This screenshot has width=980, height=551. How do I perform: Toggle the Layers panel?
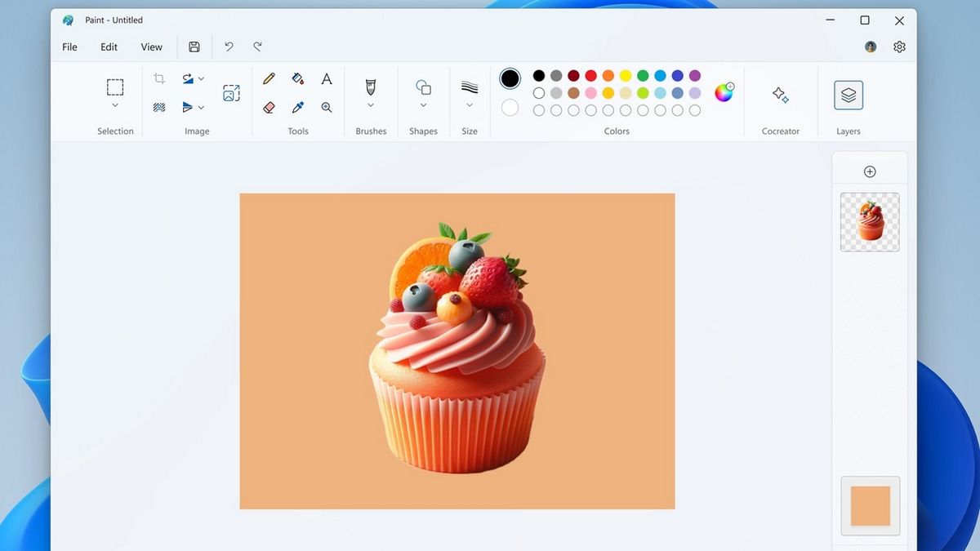848,95
